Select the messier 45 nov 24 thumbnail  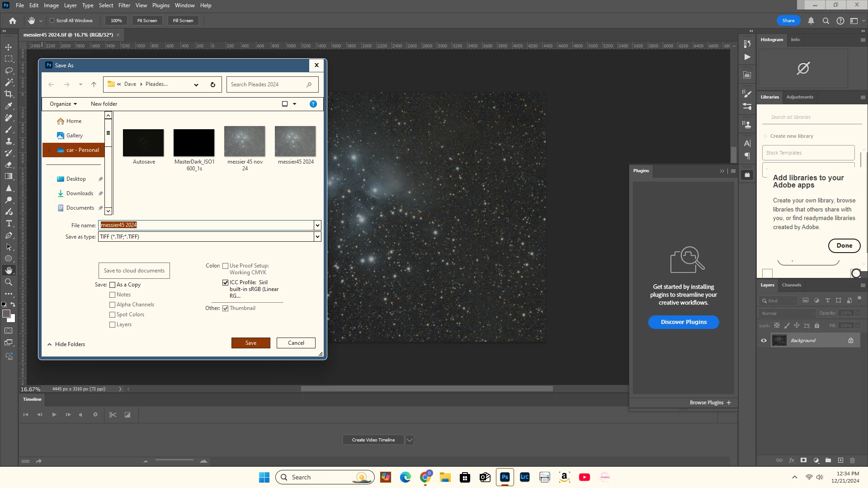pyautogui.click(x=245, y=141)
